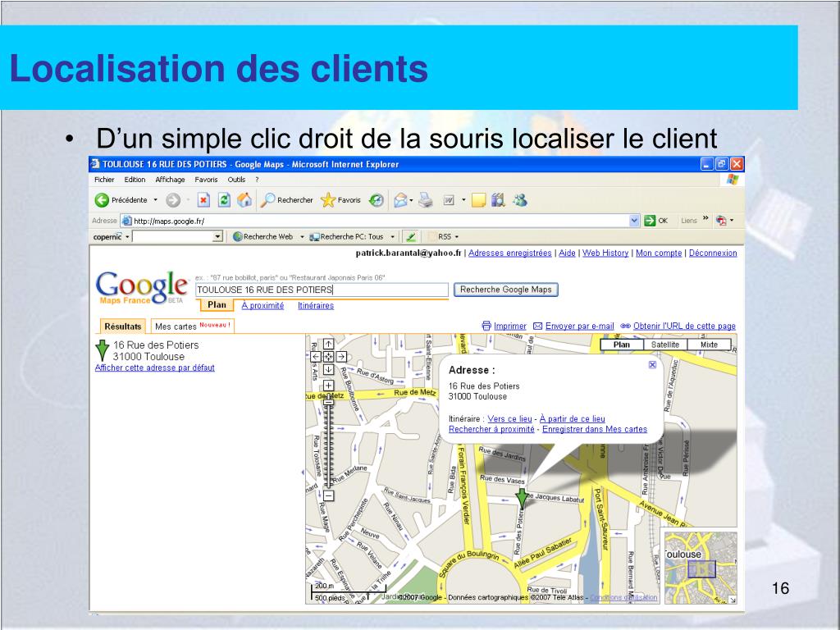The image size is (840, 630).
Task: Click Afficher cette adresse par défaut
Action: click(x=155, y=367)
